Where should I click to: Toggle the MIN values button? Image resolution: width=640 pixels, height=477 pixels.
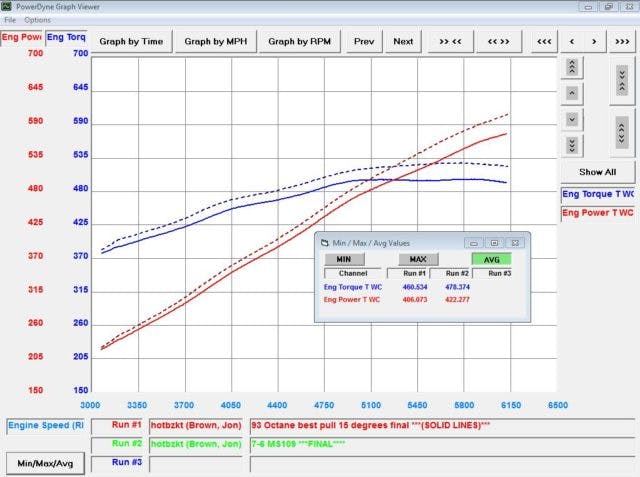pyautogui.click(x=343, y=258)
